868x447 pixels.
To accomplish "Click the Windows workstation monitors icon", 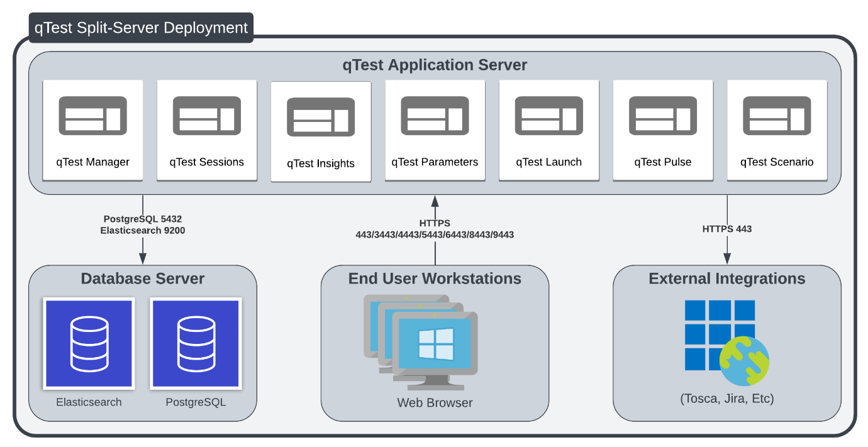I will tap(421, 343).
